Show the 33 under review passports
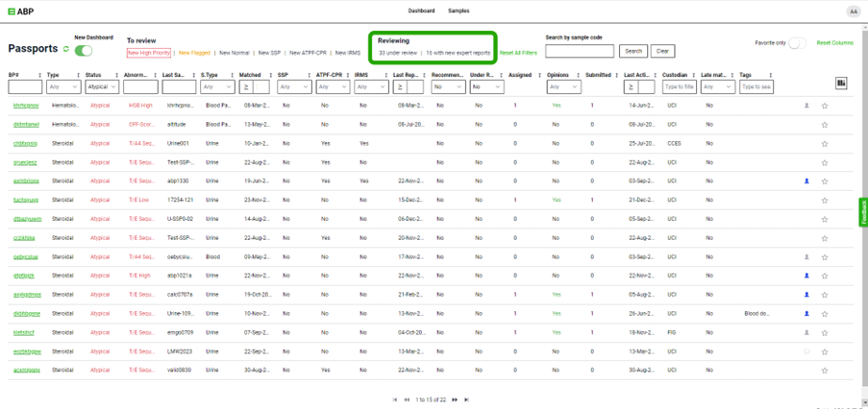The width and height of the screenshot is (868, 409). (x=397, y=53)
